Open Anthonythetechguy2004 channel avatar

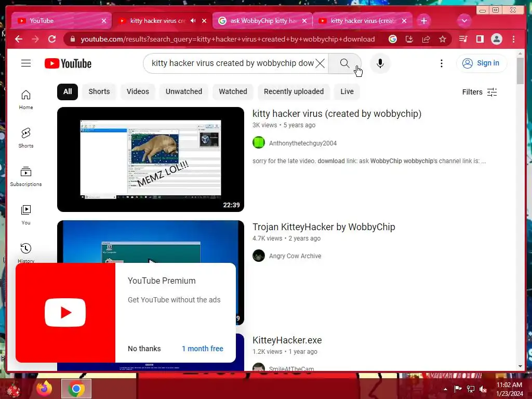click(x=259, y=142)
